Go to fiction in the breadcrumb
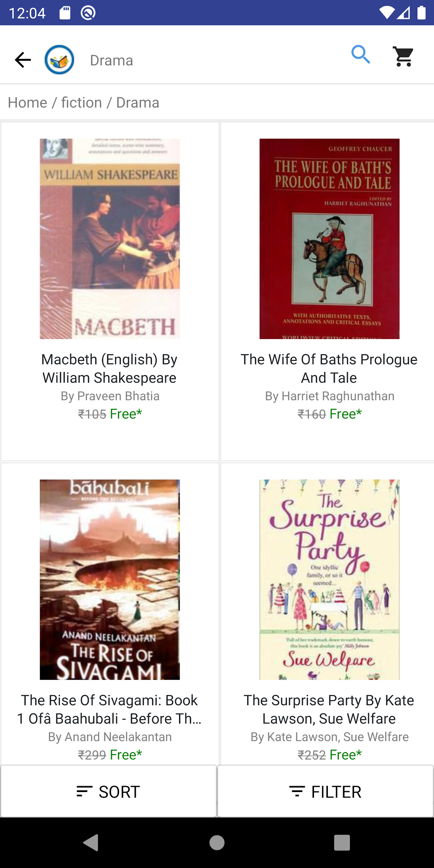 81,102
